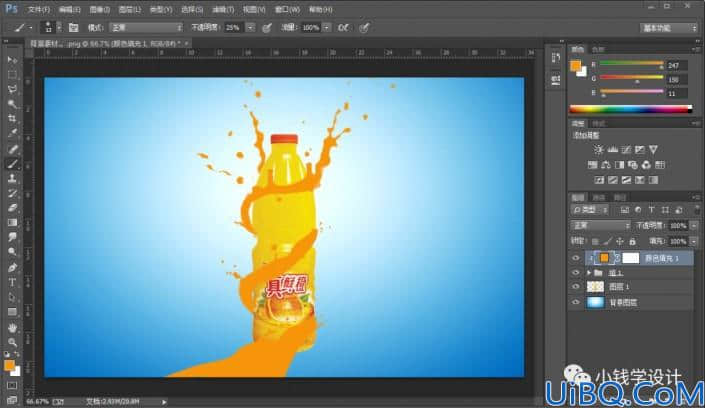Viewport: 705px width, 408px height.
Task: Select the History Brush tool
Action: pyautogui.click(x=12, y=193)
